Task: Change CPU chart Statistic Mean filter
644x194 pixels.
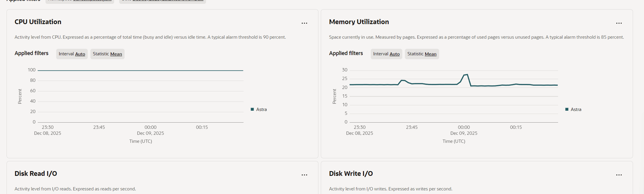Action: pos(116,54)
